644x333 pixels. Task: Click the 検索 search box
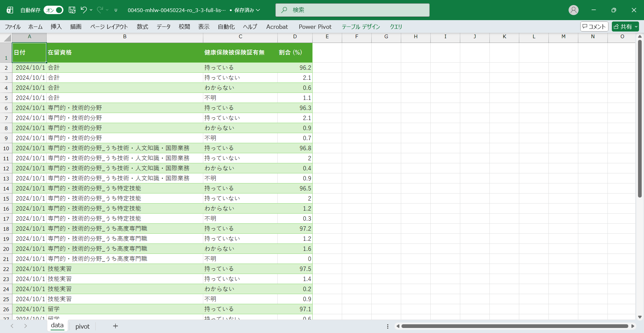pos(352,10)
